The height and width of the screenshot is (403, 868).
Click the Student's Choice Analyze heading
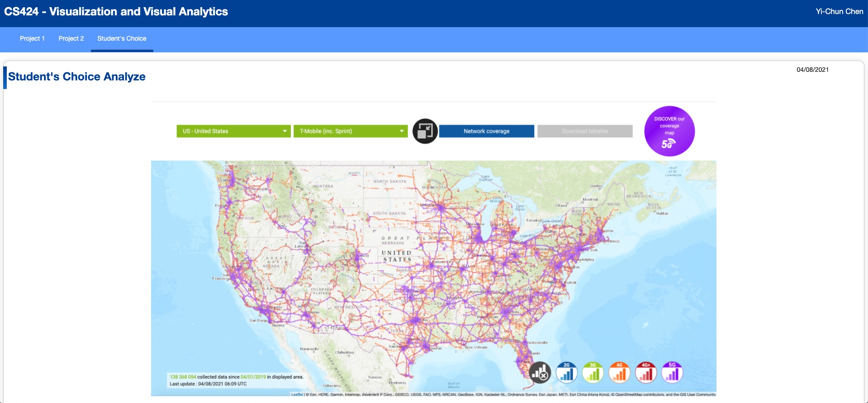[77, 77]
